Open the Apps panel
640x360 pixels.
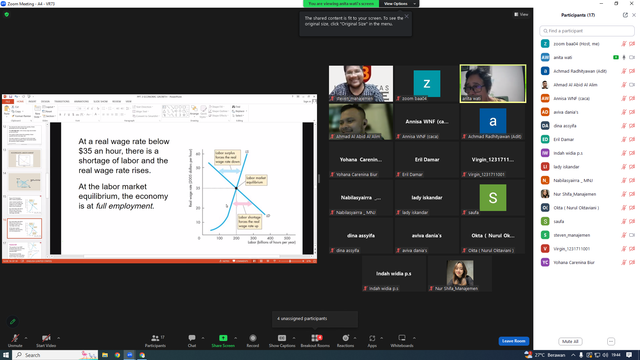tap(372, 340)
